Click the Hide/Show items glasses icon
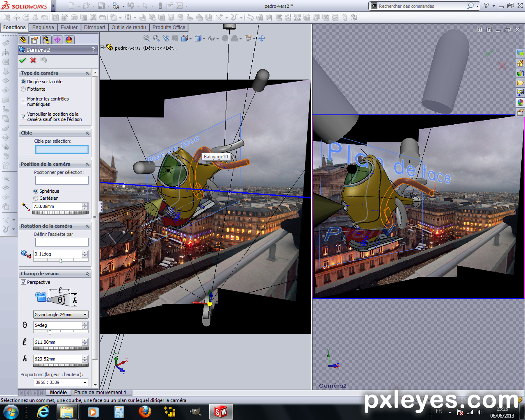This screenshot has height=420, width=525. tap(211, 38)
